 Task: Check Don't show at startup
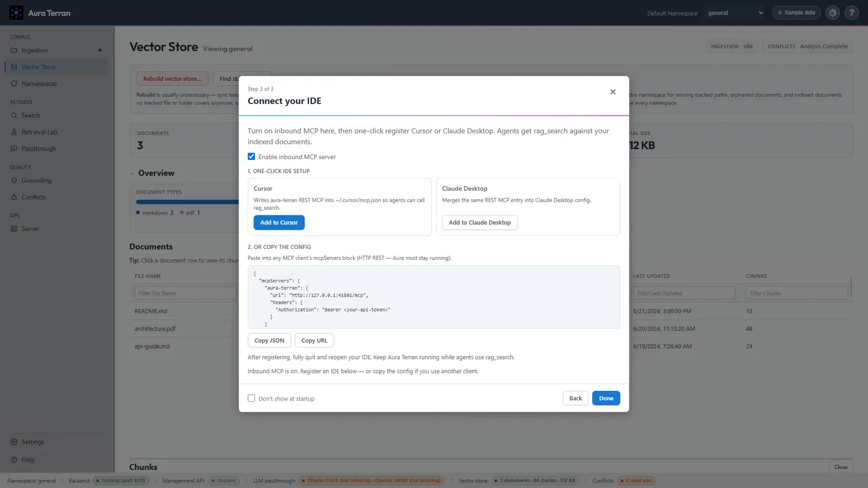tap(251, 398)
